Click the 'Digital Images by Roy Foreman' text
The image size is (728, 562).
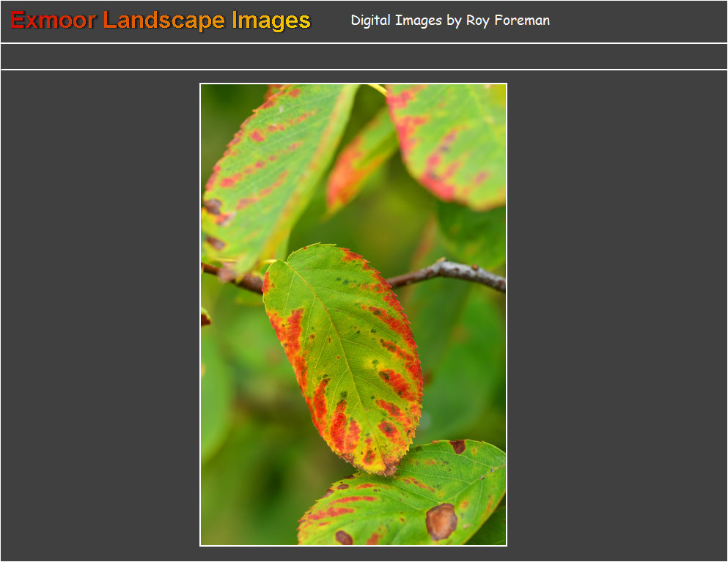(x=449, y=21)
